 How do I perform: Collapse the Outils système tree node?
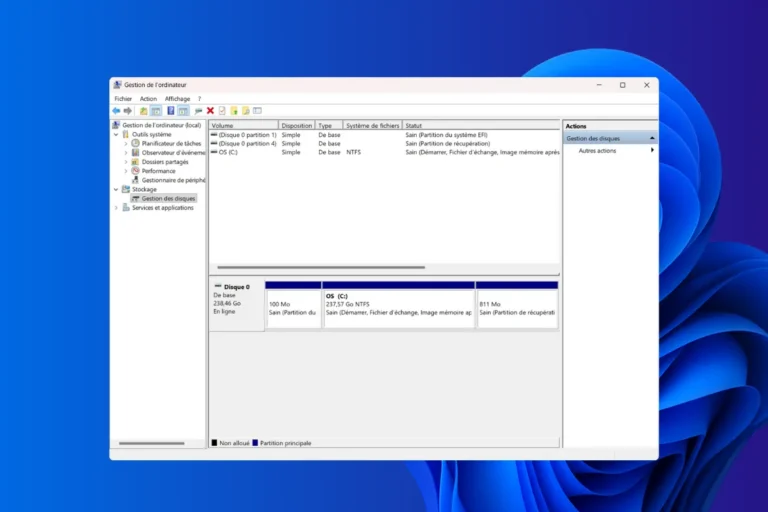point(116,134)
